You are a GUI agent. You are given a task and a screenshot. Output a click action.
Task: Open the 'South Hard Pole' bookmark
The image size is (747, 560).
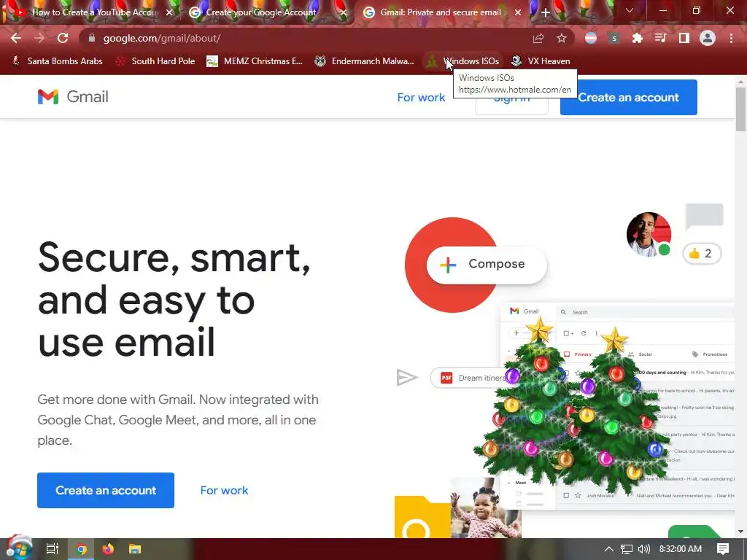click(x=155, y=61)
